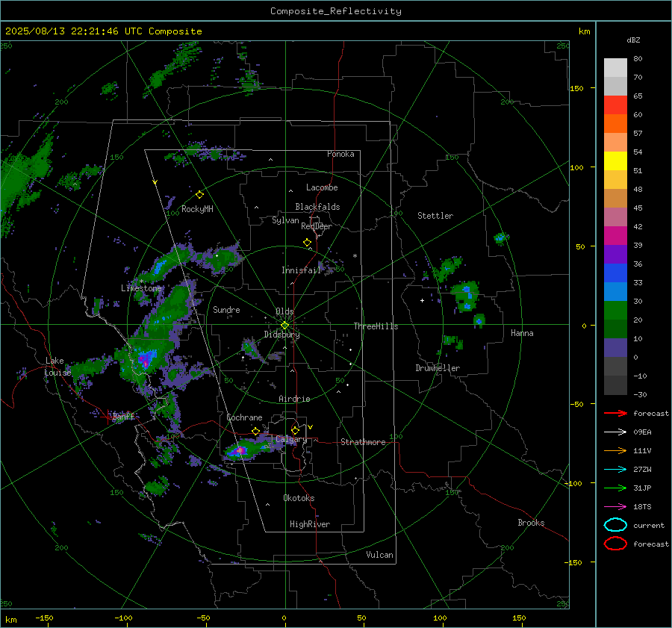
Task: Click the Ponoka city label
Action: click(340, 154)
